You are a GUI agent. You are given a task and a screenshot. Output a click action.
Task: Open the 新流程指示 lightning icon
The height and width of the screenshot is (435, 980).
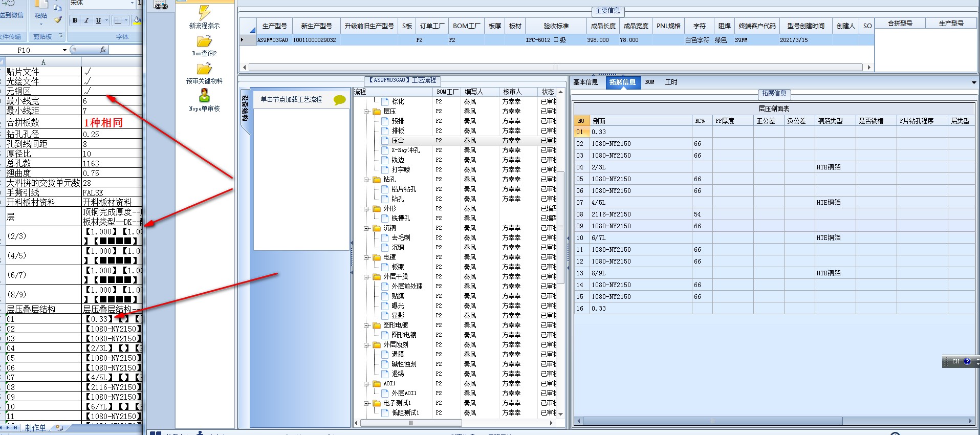tap(204, 12)
